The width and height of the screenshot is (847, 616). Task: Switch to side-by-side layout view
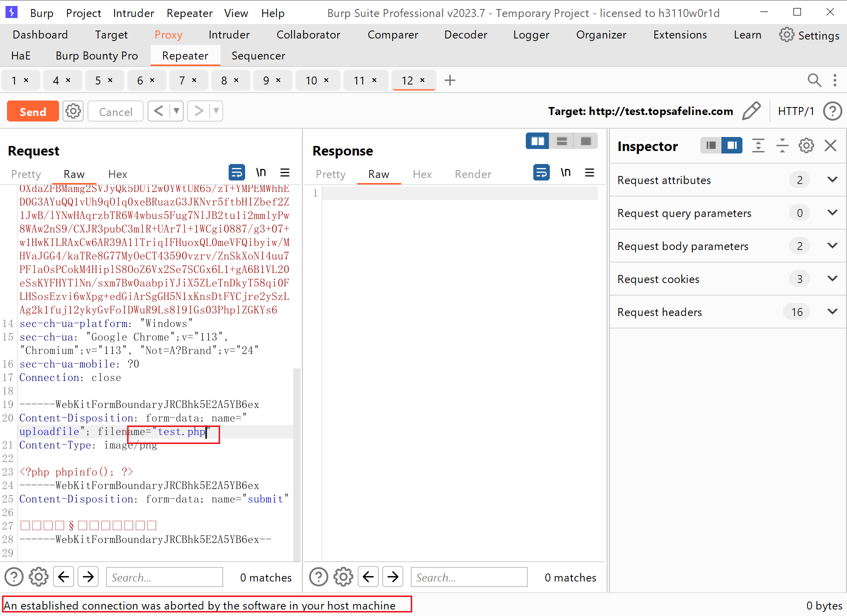click(x=537, y=141)
